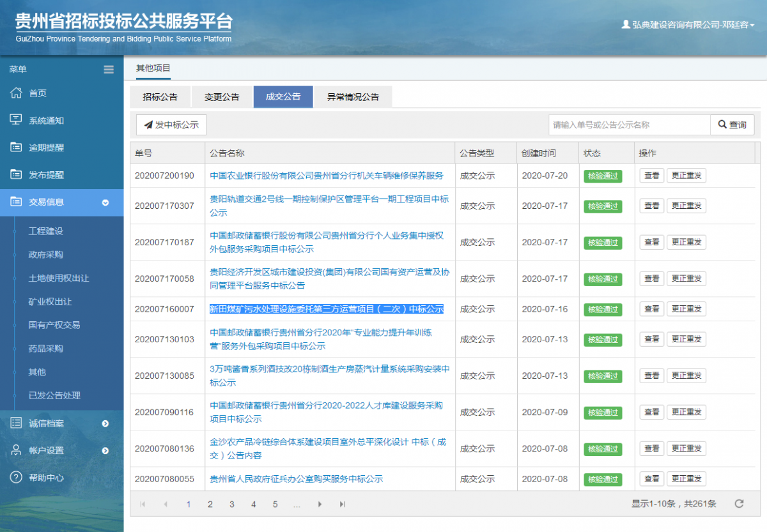Collapse the sidebar menu hamburger icon
The image size is (767, 532).
pos(109,70)
